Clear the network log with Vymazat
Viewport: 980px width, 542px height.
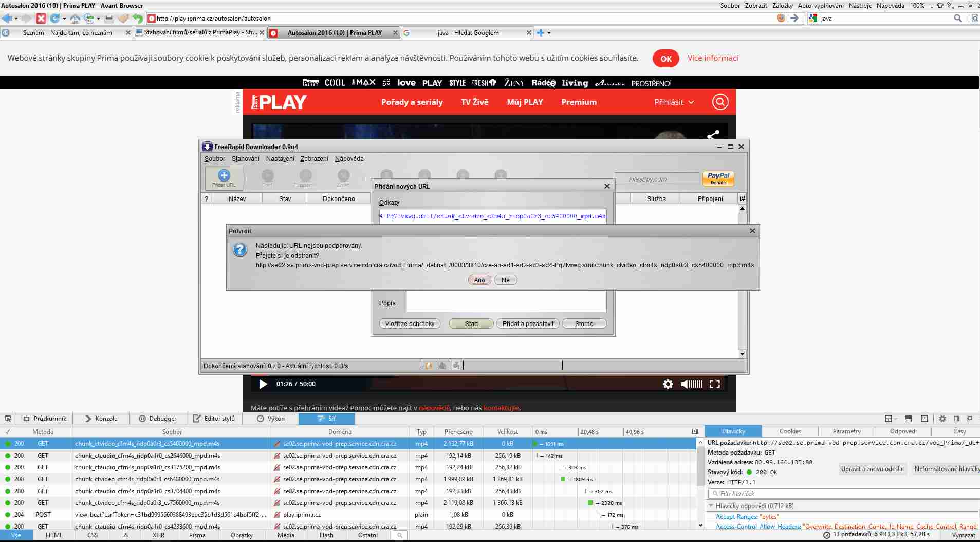(963, 535)
